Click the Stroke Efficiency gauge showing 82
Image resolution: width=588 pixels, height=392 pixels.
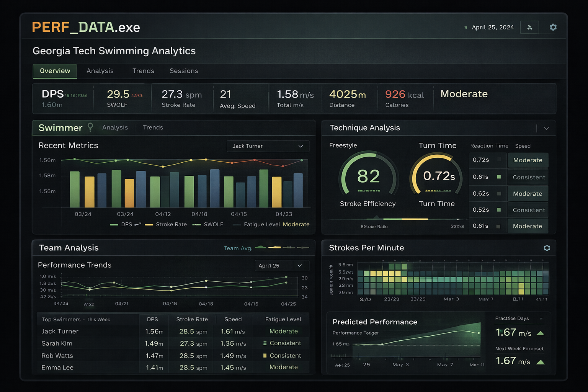[367, 176]
